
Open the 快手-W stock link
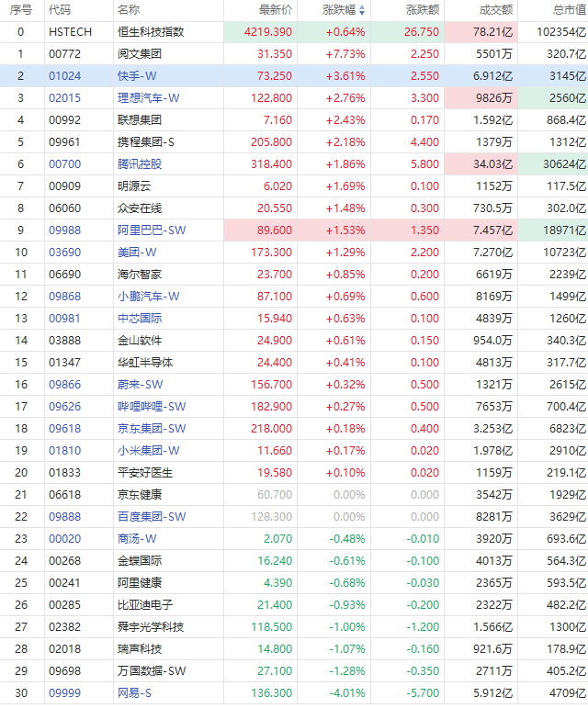click(x=137, y=76)
